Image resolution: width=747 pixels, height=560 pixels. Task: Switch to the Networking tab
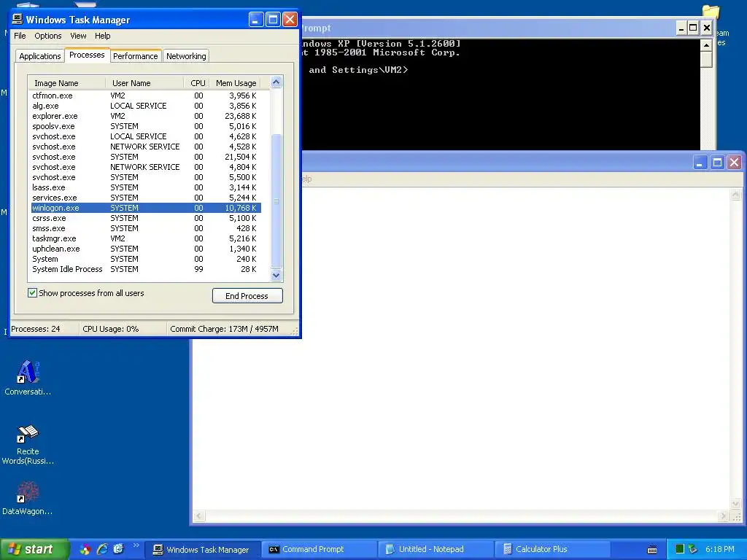186,56
